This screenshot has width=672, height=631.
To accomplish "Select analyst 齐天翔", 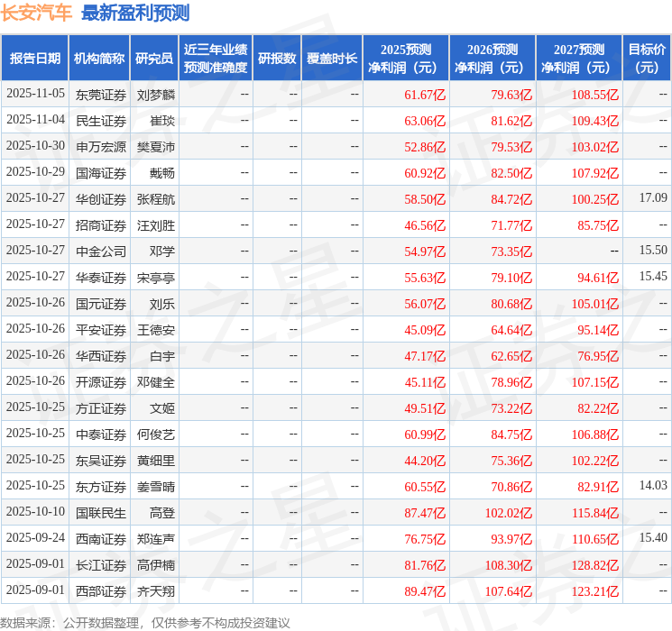I will [x=156, y=591].
